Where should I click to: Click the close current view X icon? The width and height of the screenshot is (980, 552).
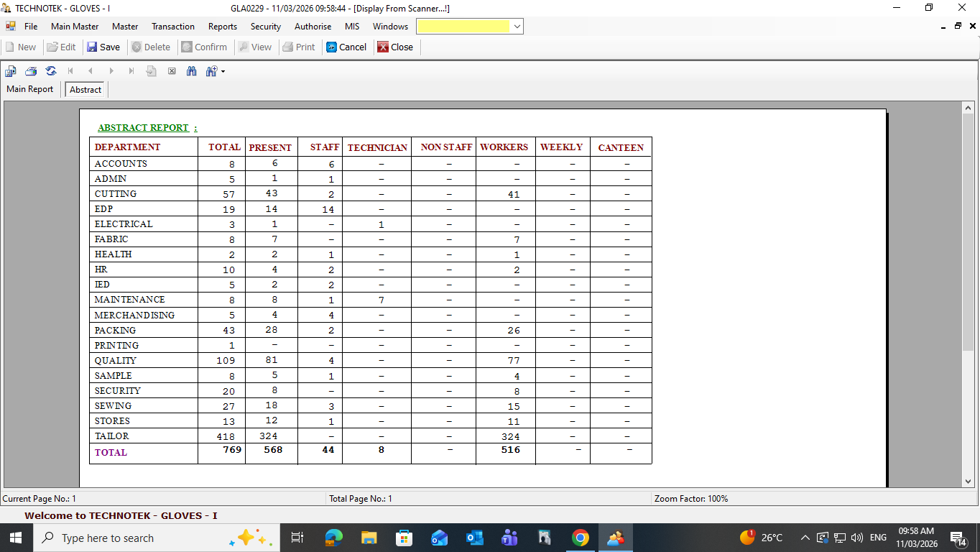coord(172,71)
